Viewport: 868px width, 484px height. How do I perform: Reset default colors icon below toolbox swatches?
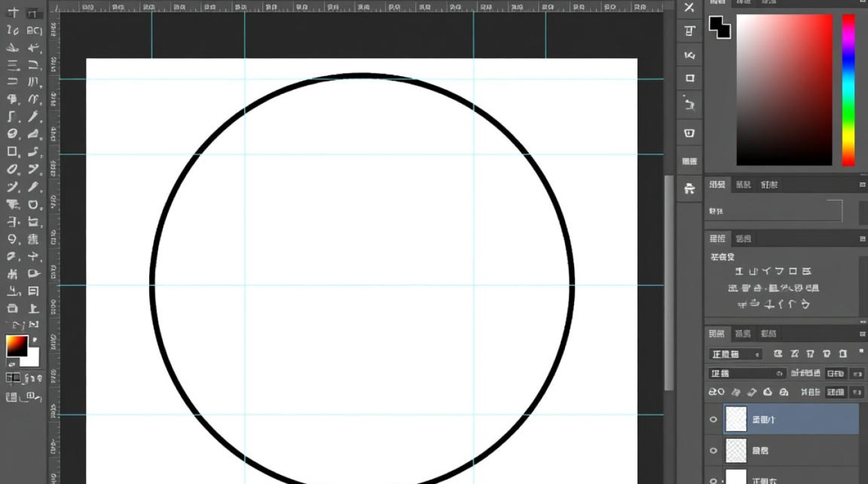coord(12,365)
